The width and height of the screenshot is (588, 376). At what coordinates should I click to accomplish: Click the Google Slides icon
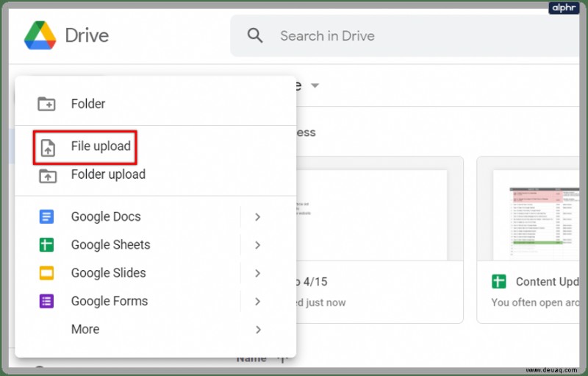pyautogui.click(x=46, y=273)
